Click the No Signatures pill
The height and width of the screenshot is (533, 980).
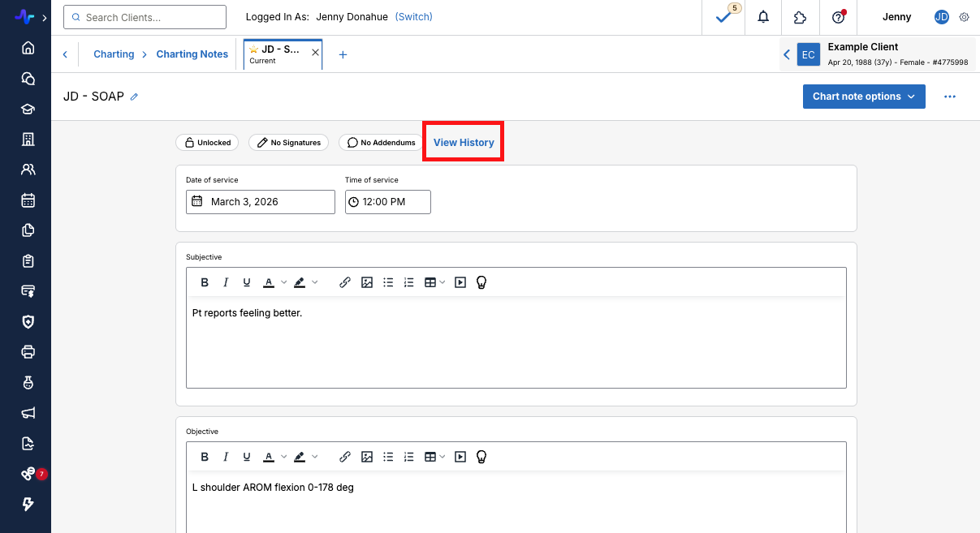(288, 142)
